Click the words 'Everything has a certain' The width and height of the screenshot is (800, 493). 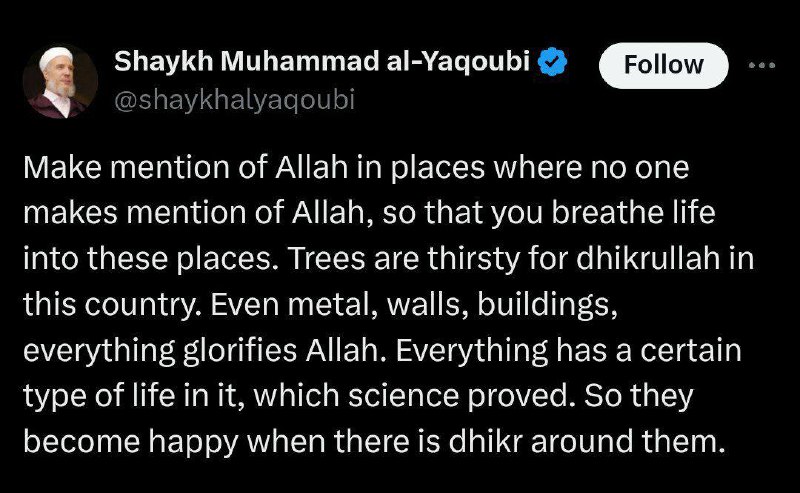tap(568, 350)
